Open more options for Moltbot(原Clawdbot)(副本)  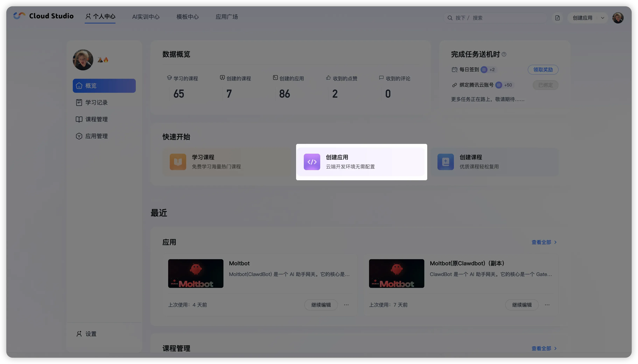(547, 305)
